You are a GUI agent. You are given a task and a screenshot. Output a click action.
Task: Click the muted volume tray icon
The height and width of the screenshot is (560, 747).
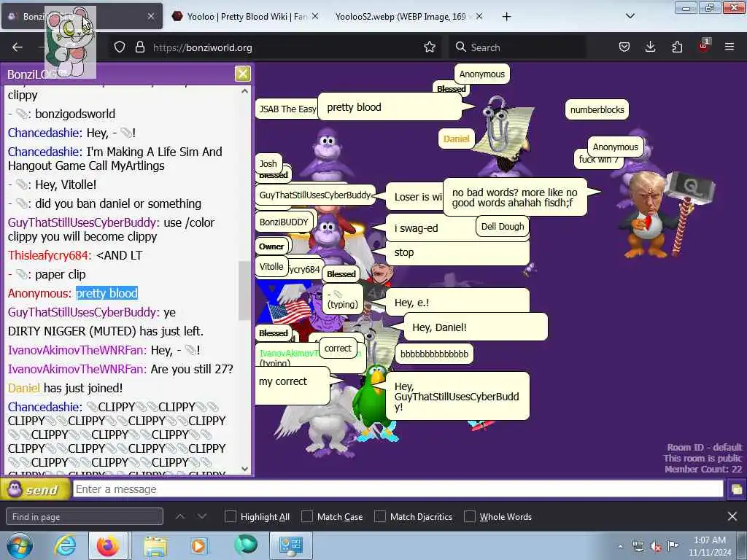(x=656, y=547)
